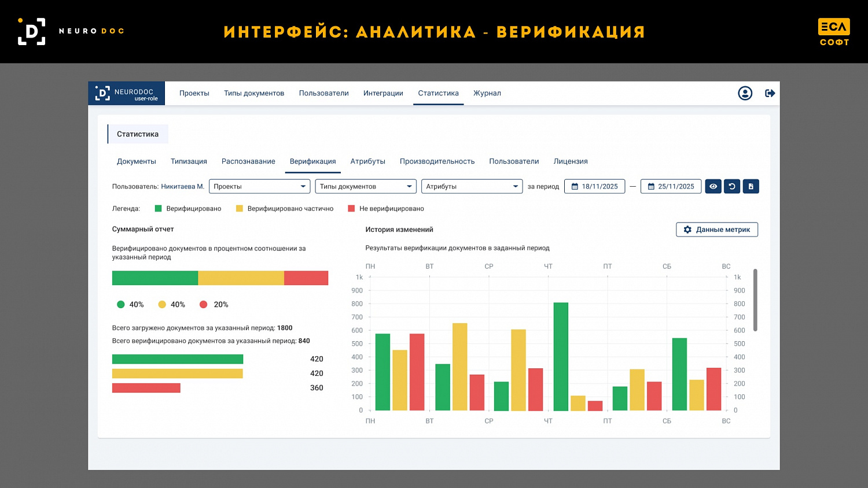
Task: Click the 20% label under the summary bar
Action: [x=221, y=305]
